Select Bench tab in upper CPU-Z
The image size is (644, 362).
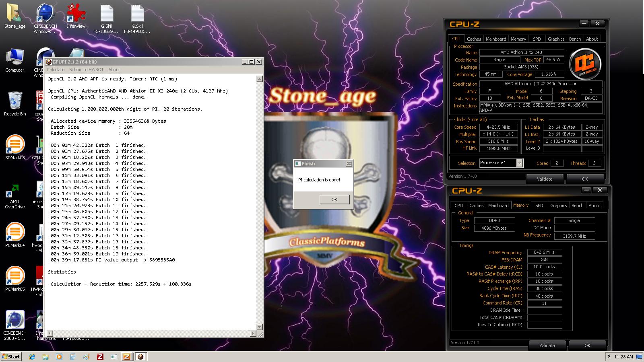point(575,39)
